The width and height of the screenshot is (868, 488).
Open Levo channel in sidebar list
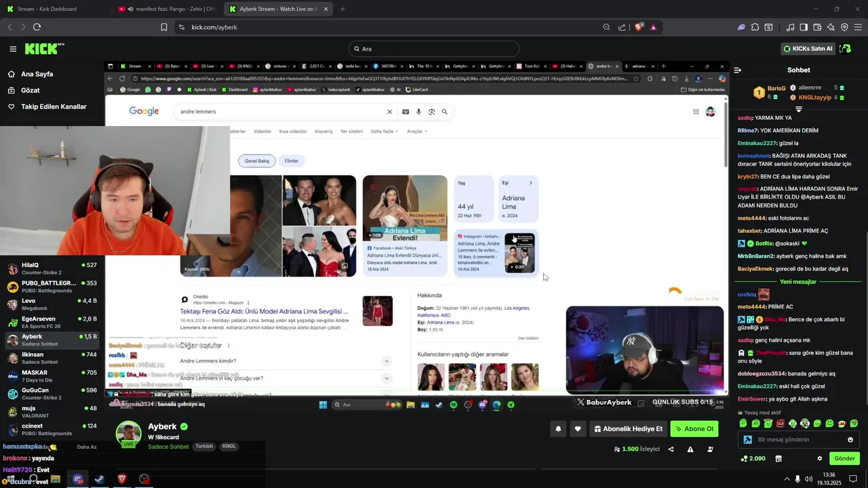click(x=52, y=304)
